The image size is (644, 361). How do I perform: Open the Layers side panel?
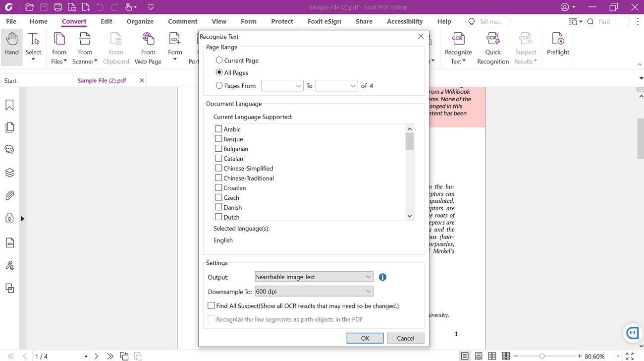9,173
